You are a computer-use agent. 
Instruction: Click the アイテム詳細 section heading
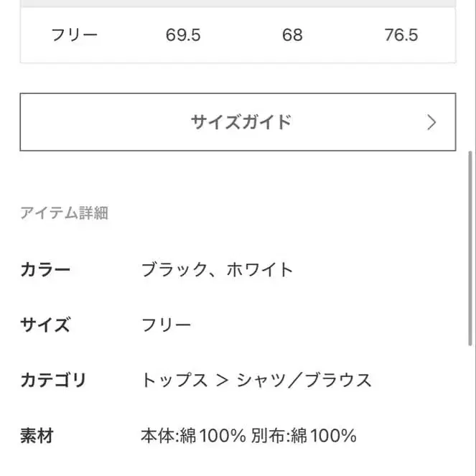(64, 213)
